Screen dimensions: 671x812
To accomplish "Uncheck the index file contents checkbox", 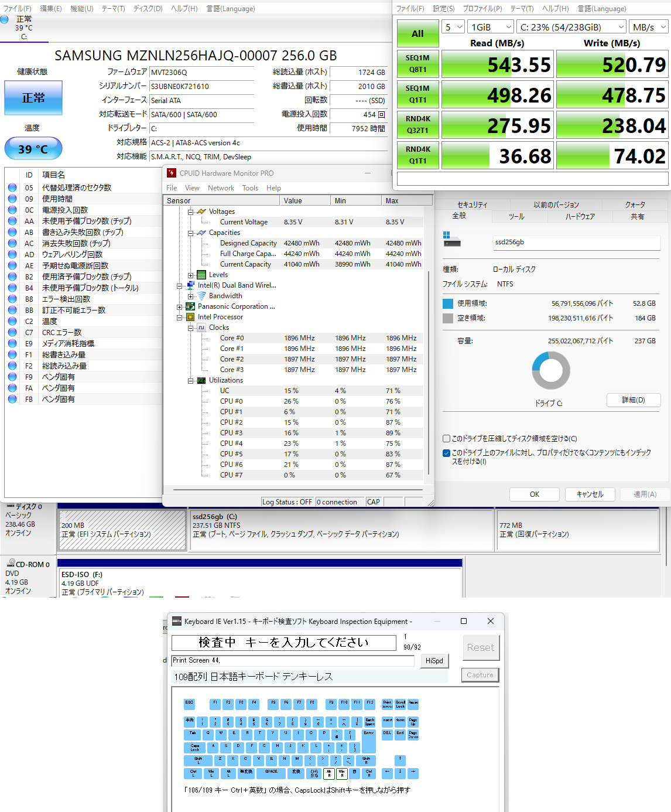I will click(447, 453).
